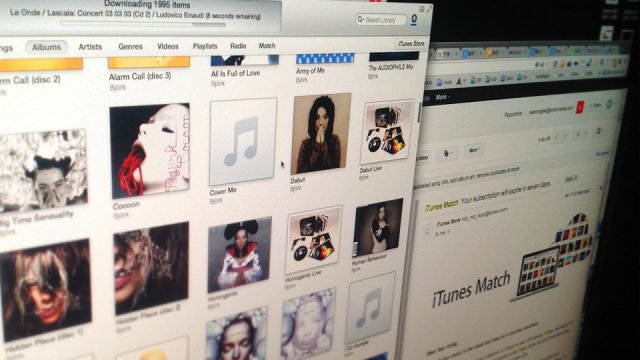Image resolution: width=640 pixels, height=360 pixels.
Task: Switch to the Playlists tab
Action: click(205, 46)
